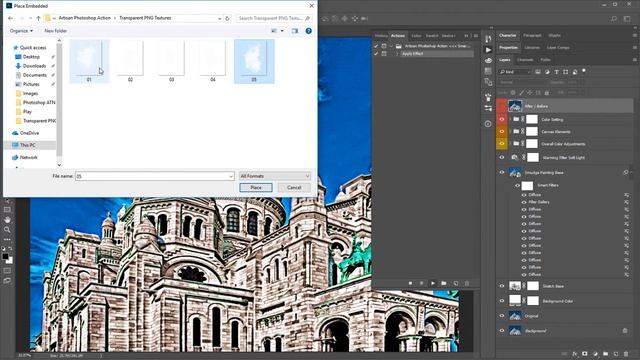Expand the Apply Effect action
Viewport: 640px width, 360px height.
tap(397, 53)
